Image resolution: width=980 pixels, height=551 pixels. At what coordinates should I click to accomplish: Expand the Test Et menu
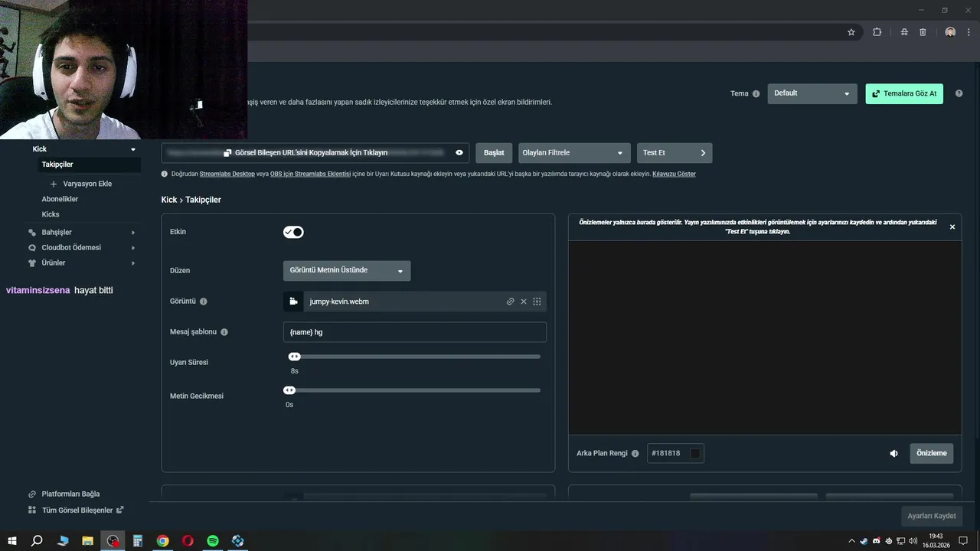click(x=675, y=152)
